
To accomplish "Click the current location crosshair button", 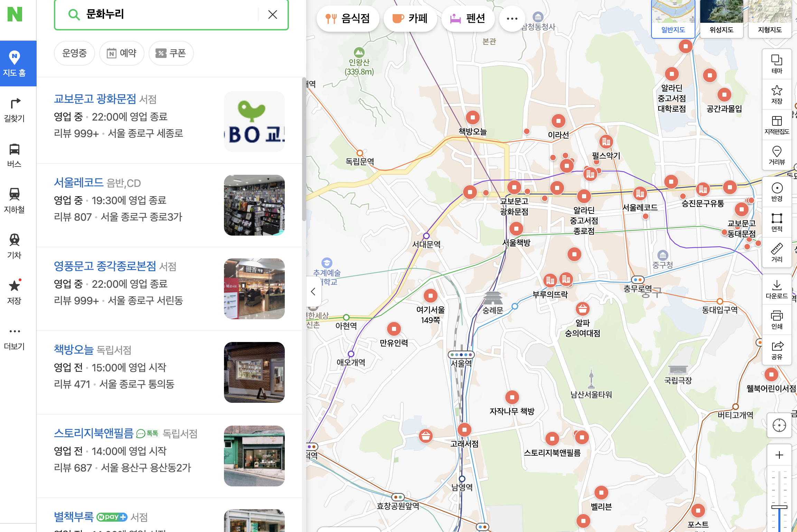I will (x=779, y=425).
